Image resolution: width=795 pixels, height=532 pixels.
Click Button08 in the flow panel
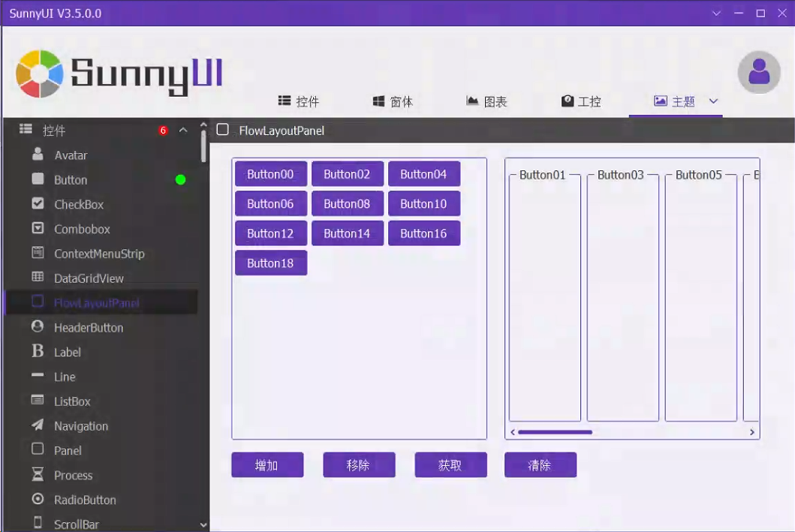pyautogui.click(x=348, y=203)
